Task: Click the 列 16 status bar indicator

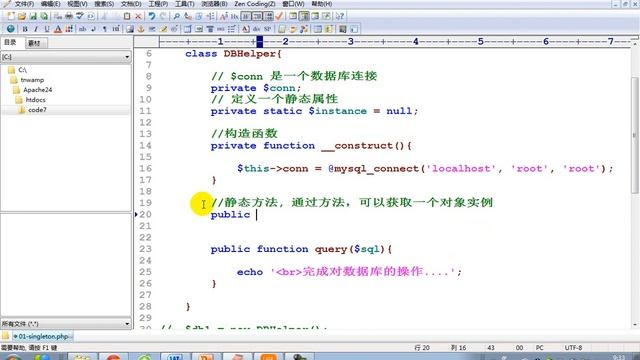Action: (x=458, y=348)
